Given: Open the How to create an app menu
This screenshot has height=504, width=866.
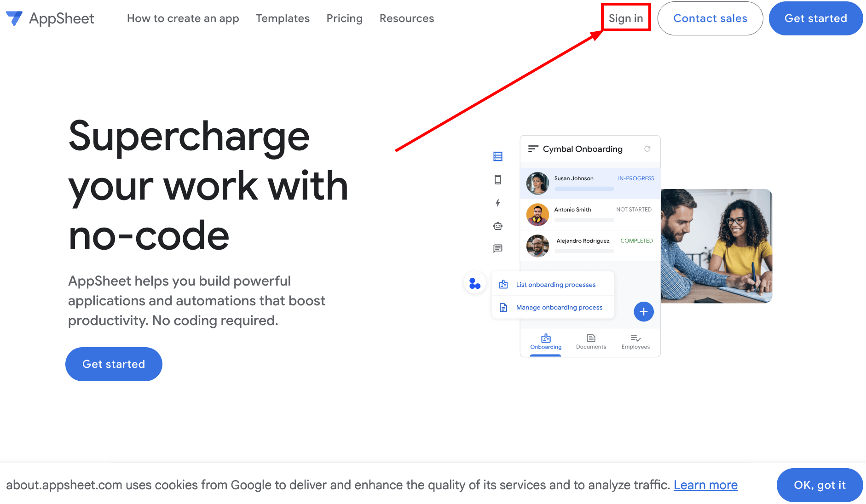Looking at the screenshot, I should point(183,18).
